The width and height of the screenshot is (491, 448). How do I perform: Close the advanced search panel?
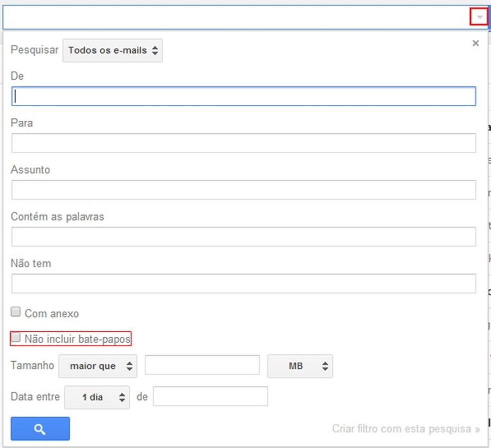pyautogui.click(x=476, y=43)
